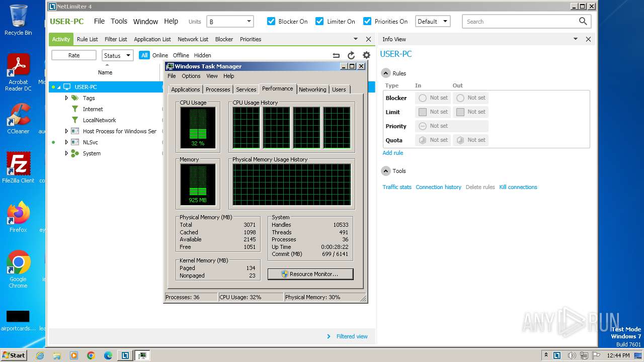Set Blocker Out rule radio
Screen dimensions: 644x362
(460, 98)
